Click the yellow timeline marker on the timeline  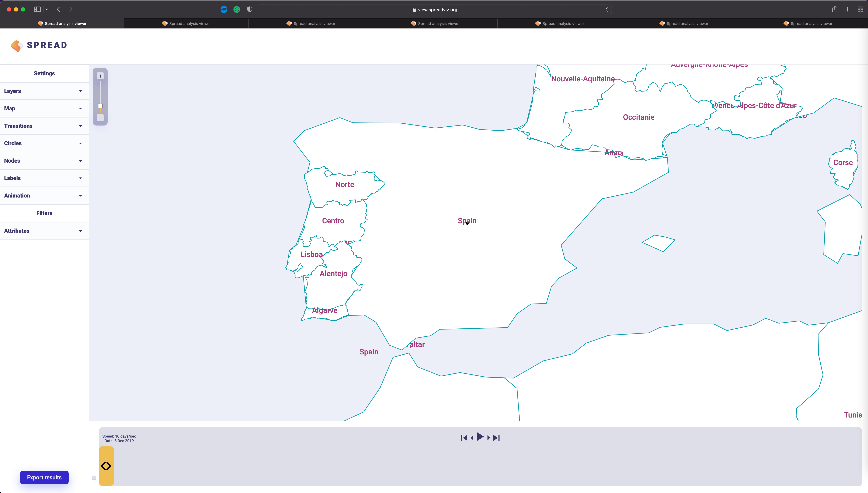coord(106,466)
